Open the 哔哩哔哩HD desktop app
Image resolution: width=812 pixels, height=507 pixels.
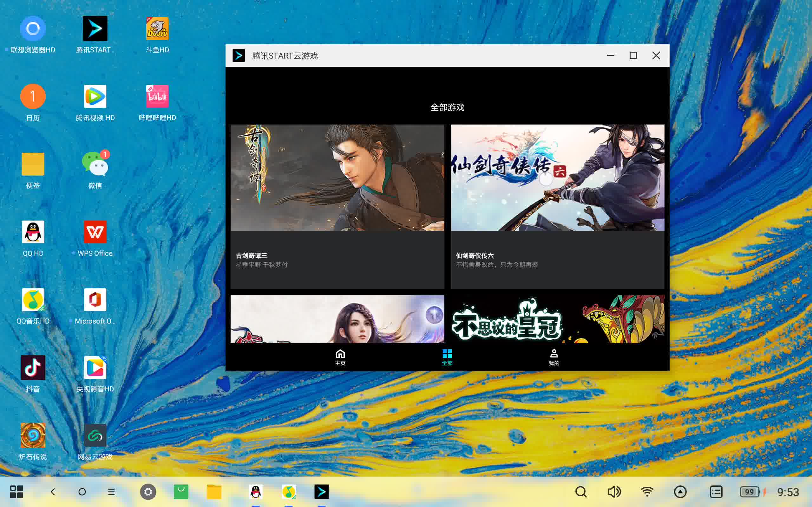[x=157, y=97]
